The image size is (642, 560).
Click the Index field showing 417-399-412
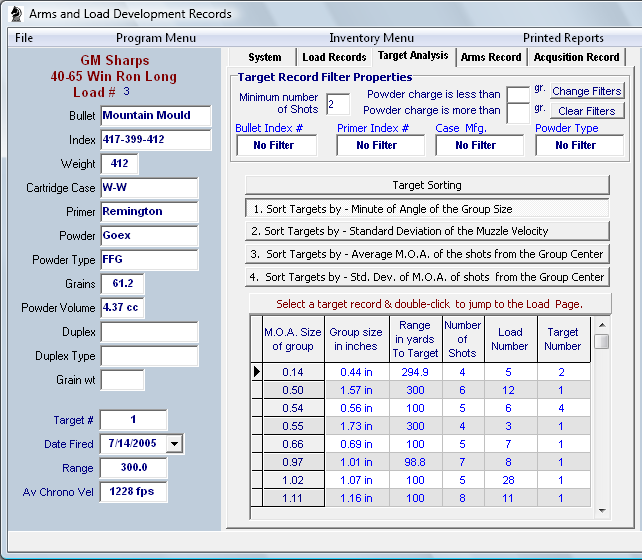point(156,140)
